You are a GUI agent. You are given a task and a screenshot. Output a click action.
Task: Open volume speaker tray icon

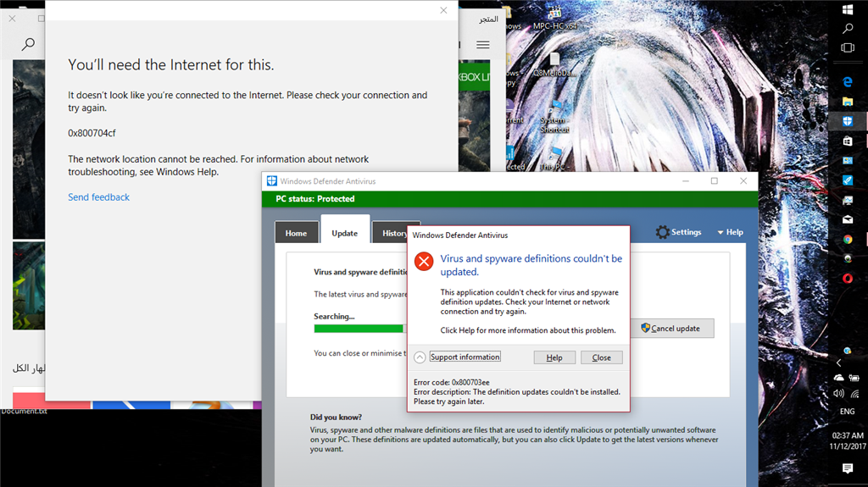click(x=839, y=394)
